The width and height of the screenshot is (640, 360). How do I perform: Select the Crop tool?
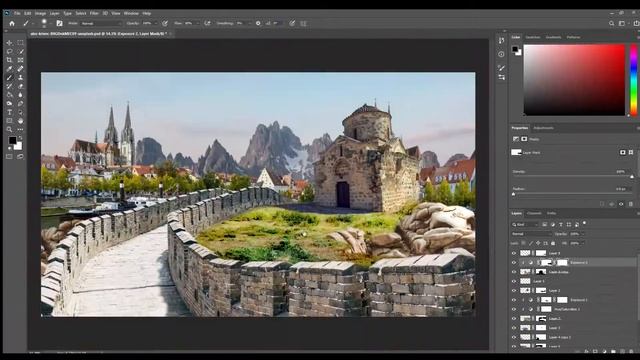[x=9, y=60]
